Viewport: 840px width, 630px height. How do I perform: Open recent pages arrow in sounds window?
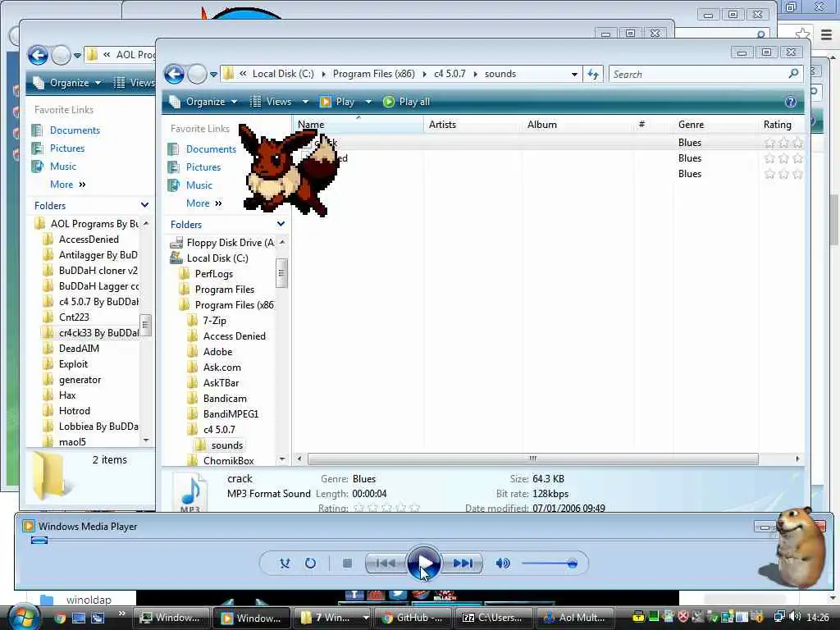pos(214,75)
